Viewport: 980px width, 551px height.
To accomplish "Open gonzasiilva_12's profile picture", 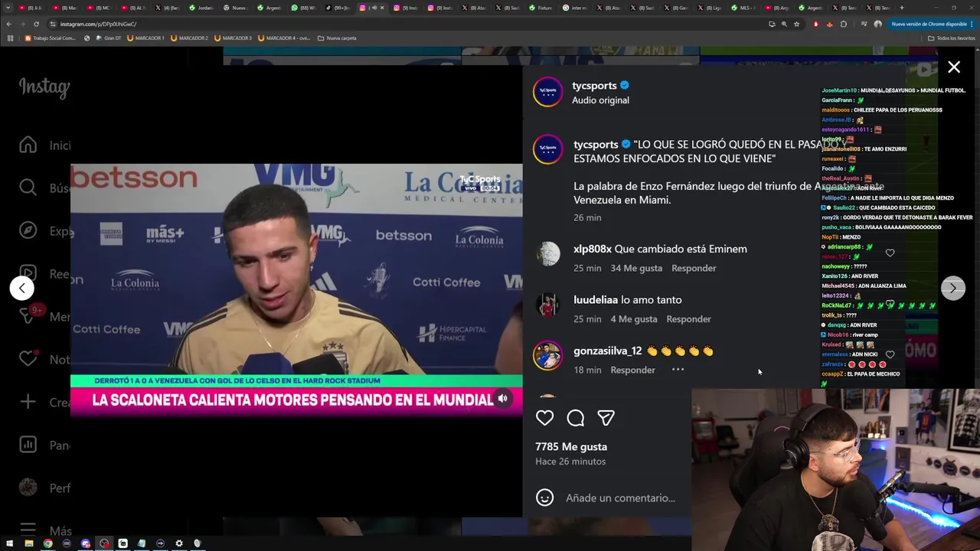I will 547,355.
